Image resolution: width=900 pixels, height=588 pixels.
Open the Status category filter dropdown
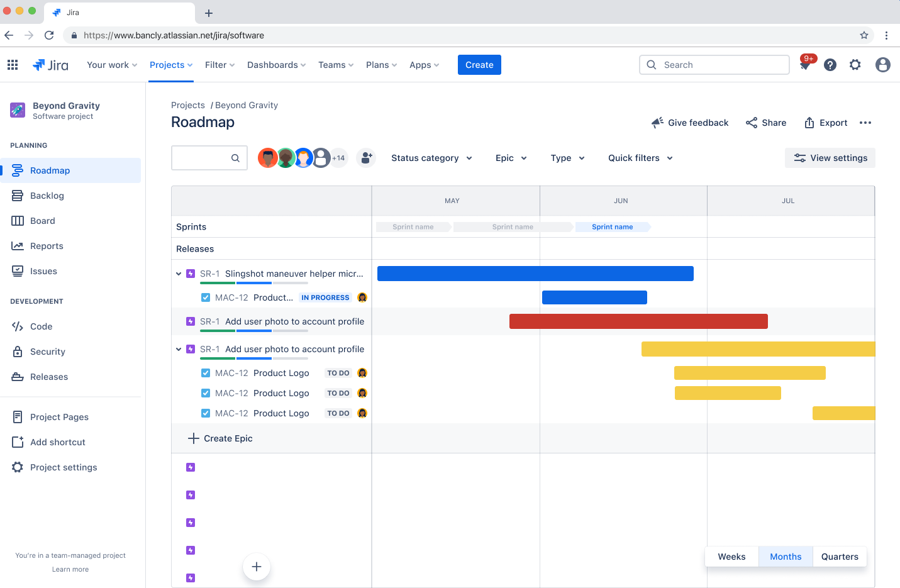(x=431, y=158)
